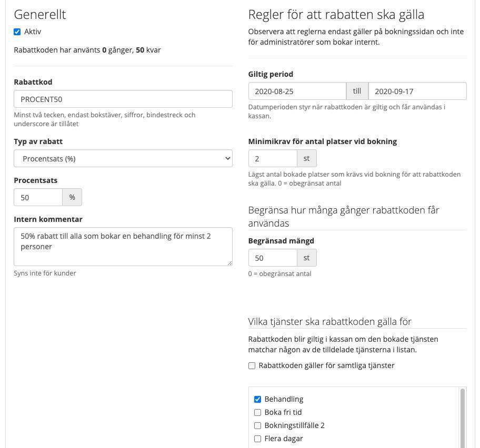Click the minimum platser number field
The image size is (480, 448).
pos(273,158)
